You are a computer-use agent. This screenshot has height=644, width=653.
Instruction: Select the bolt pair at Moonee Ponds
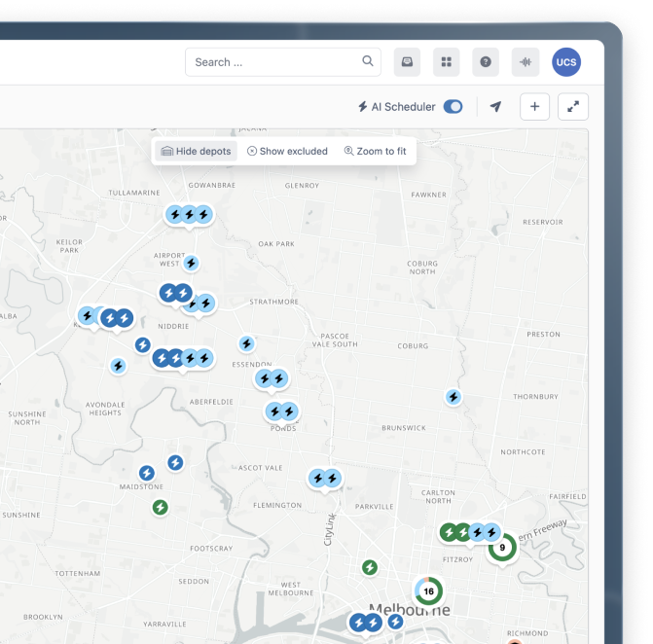click(x=282, y=412)
